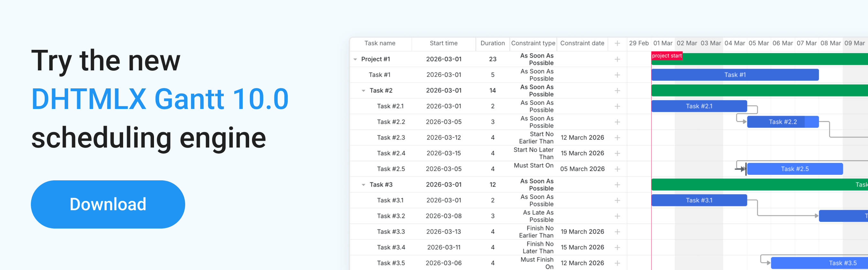Select the Task #2.1 bar in the chart
The width and height of the screenshot is (868, 270).
click(x=699, y=106)
